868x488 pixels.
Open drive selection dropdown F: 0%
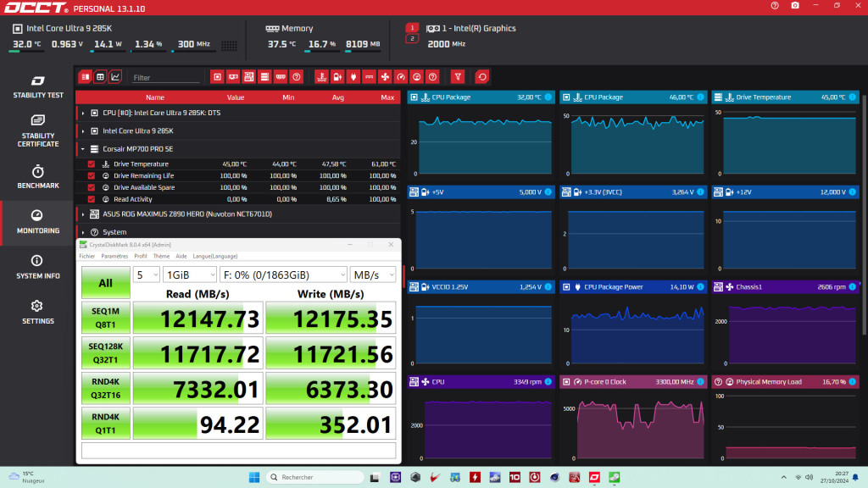click(x=283, y=275)
